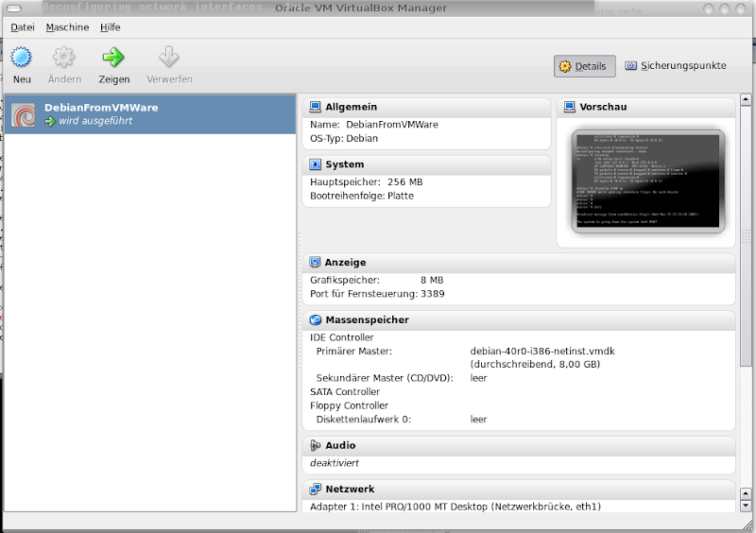Click the 'IDE Controller' entry
Viewport: 756px width, 533px height.
pyautogui.click(x=342, y=337)
